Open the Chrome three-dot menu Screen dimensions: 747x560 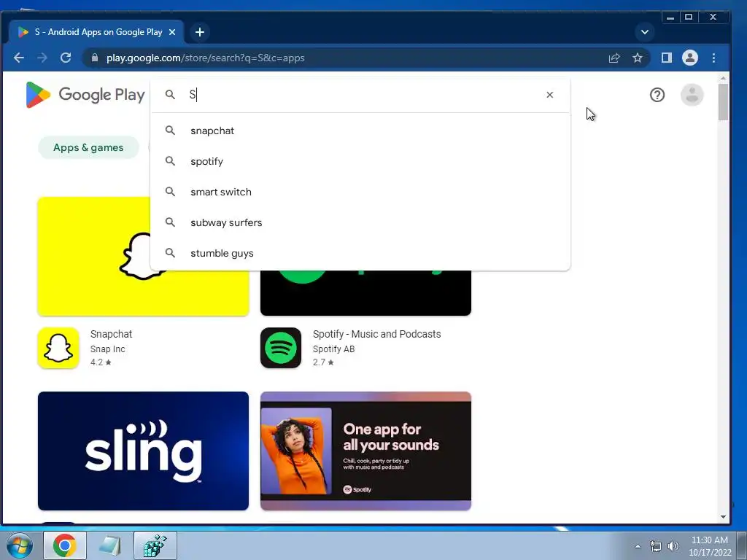[x=713, y=58]
